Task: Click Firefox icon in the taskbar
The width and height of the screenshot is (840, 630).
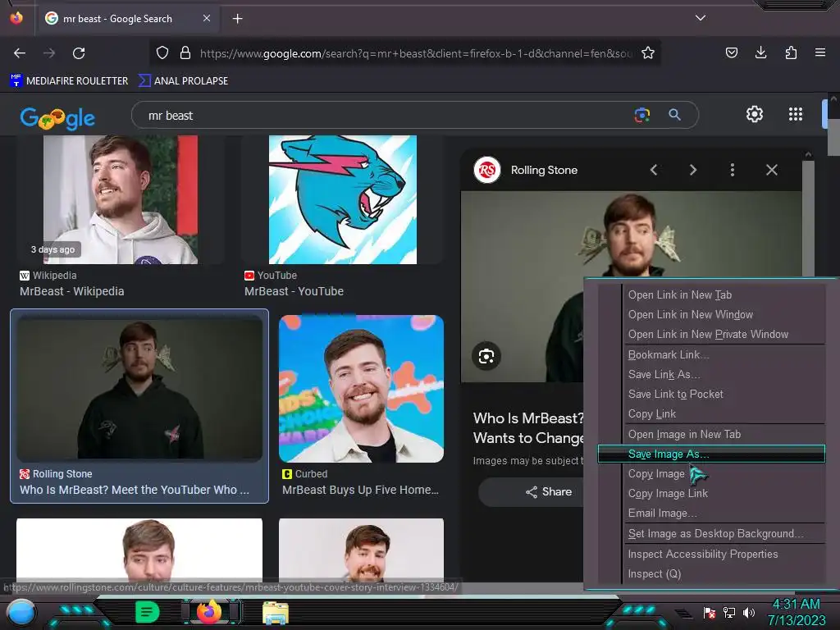Action: (x=209, y=612)
